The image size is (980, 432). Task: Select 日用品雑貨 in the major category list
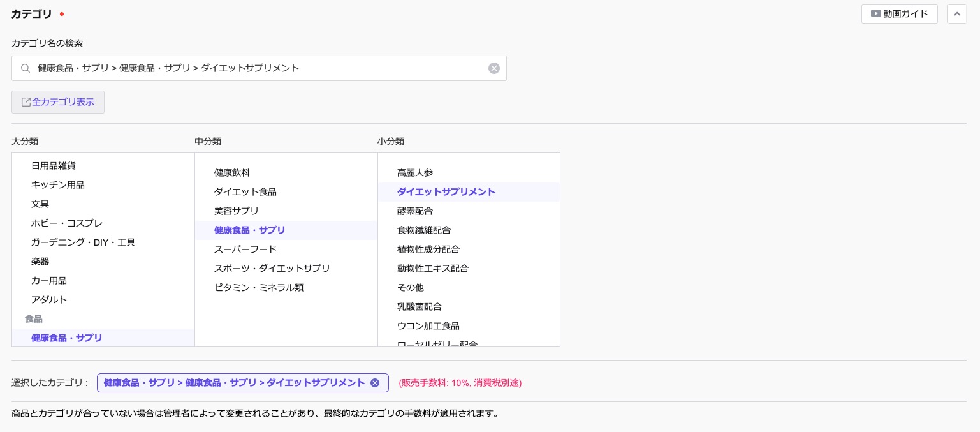(x=54, y=166)
